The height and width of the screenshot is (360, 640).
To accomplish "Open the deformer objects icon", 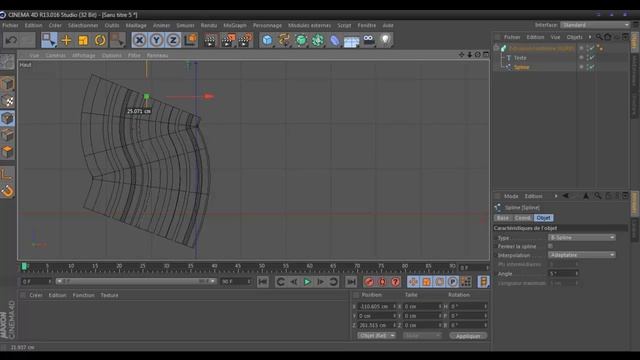I will pyautogui.click(x=335, y=40).
